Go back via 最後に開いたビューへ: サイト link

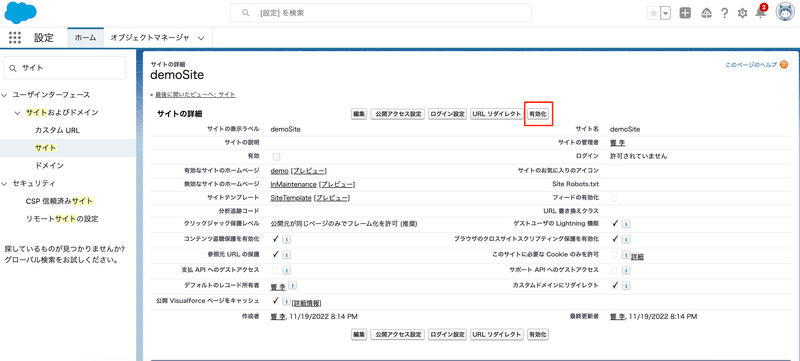195,95
